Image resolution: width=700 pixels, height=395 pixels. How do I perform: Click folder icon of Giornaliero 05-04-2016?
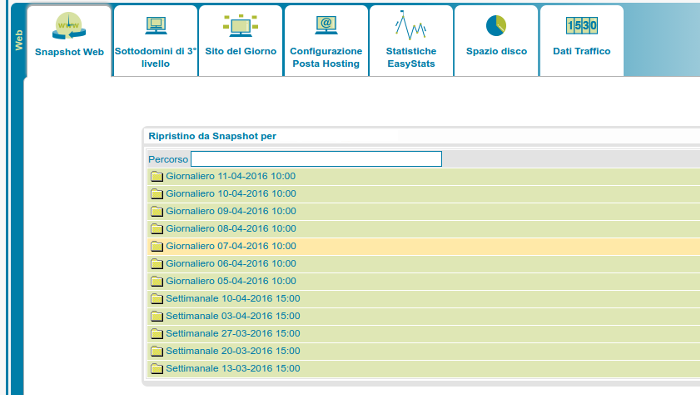tap(157, 281)
